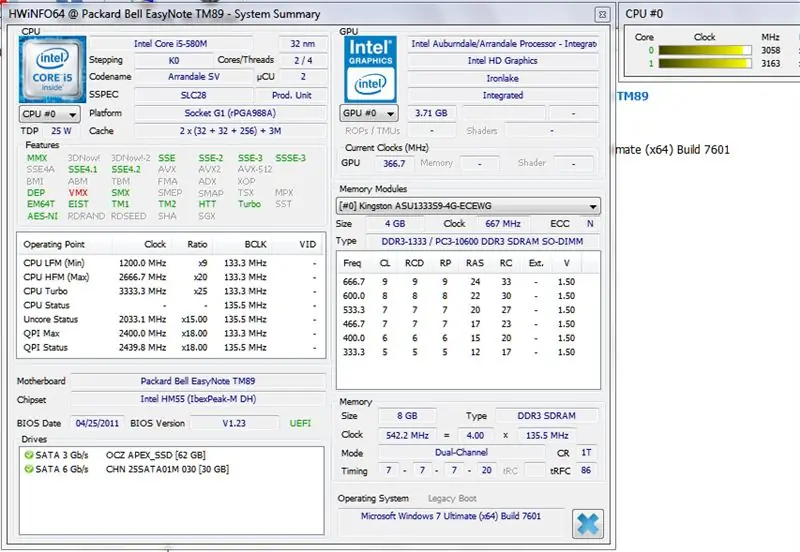This screenshot has width=800, height=552.
Task: Click the Intel Graphics logo image
Action: click(371, 69)
